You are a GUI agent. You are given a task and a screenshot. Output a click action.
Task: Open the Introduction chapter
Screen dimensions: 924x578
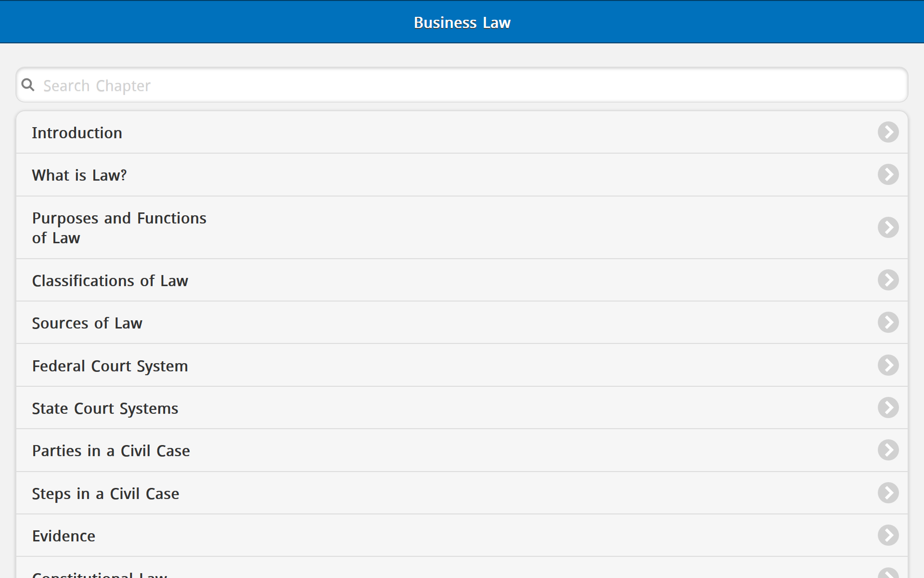[x=77, y=133]
